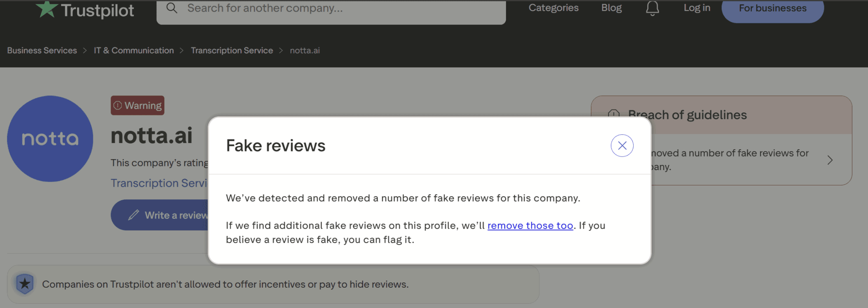Click the red Warning badge
The image size is (868, 308).
(138, 106)
